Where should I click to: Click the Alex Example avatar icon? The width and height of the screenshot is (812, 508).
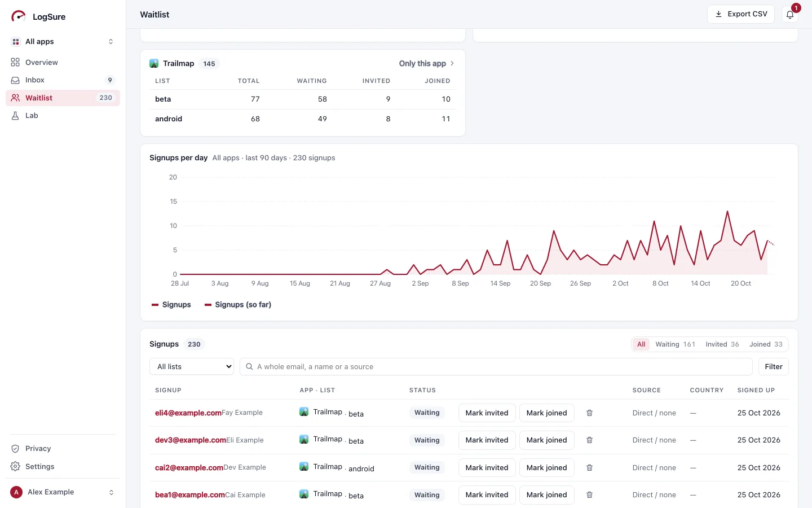(16, 492)
